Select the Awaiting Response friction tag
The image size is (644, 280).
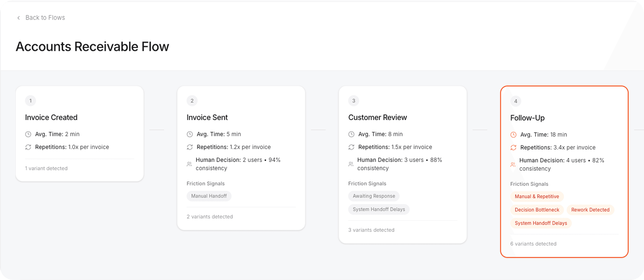tap(374, 196)
